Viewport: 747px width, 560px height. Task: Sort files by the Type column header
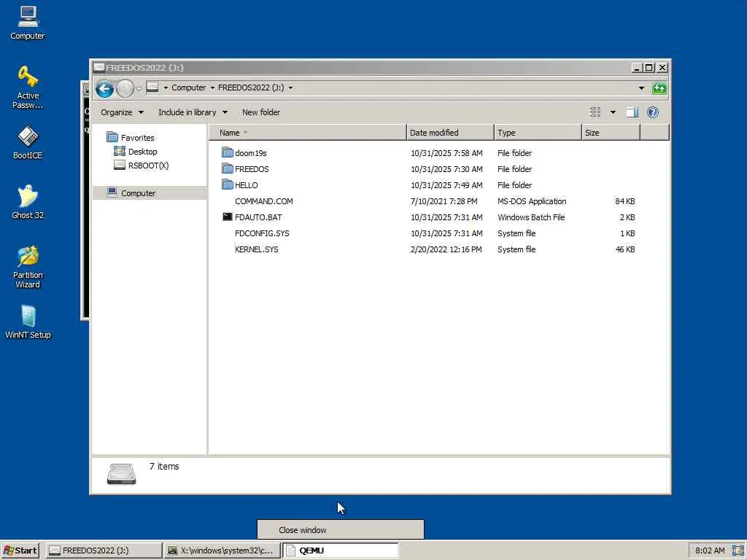point(538,133)
